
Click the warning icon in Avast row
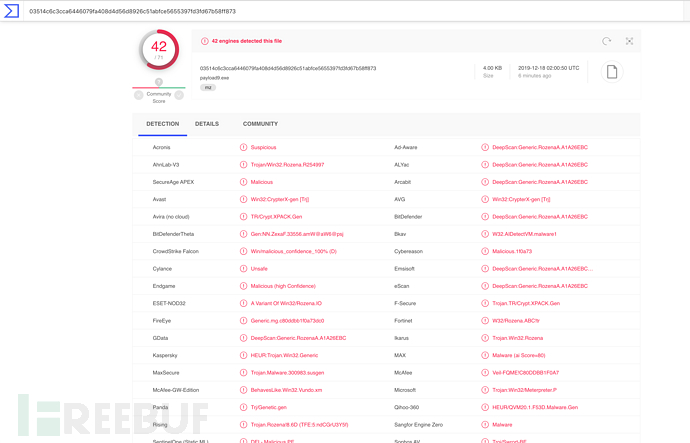[243, 199]
